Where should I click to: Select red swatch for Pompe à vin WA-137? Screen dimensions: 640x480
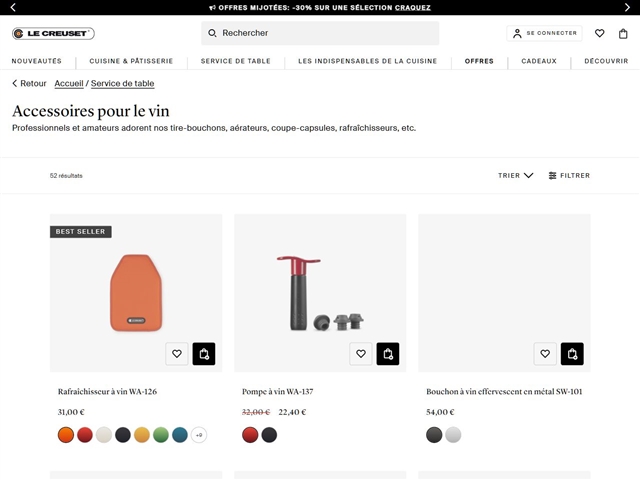(250, 435)
